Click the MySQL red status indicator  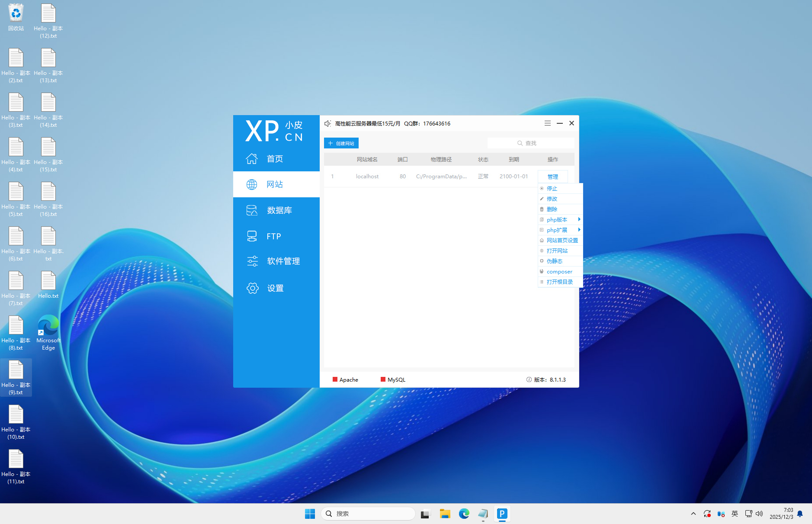(x=383, y=379)
